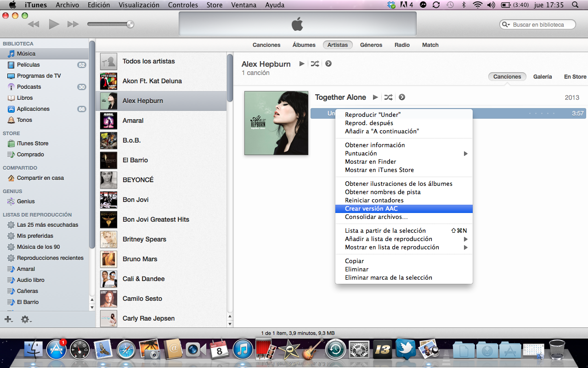Choose Obtener ilustraciones de los álbumes
Screen dimensions: 588x368
tap(404, 184)
